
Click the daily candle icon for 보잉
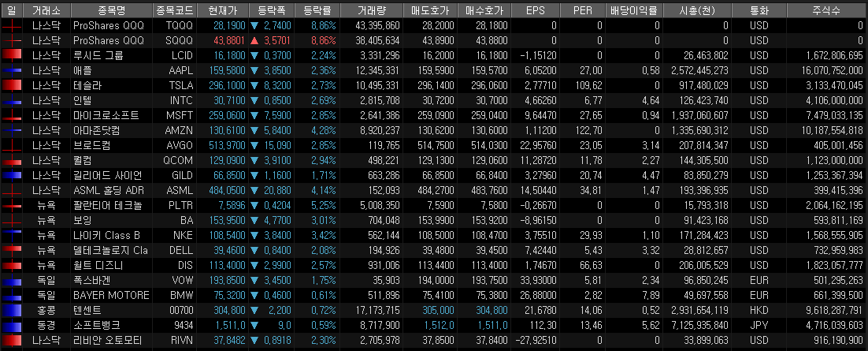(x=11, y=220)
